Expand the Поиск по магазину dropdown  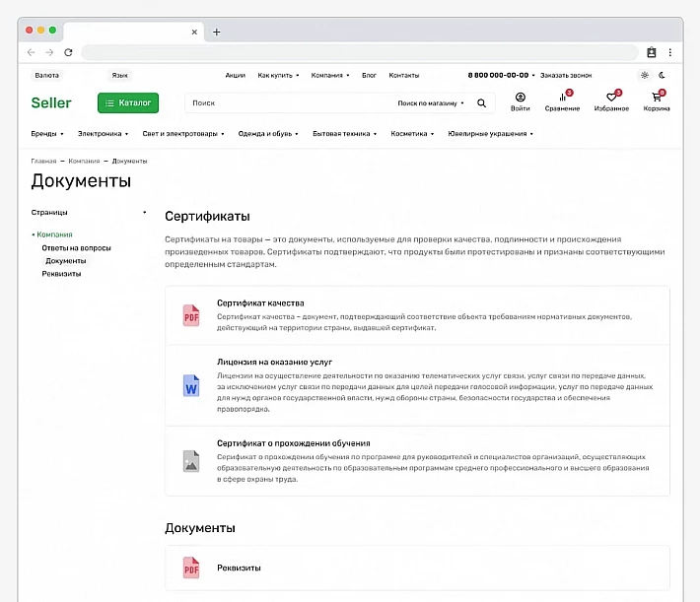431,102
